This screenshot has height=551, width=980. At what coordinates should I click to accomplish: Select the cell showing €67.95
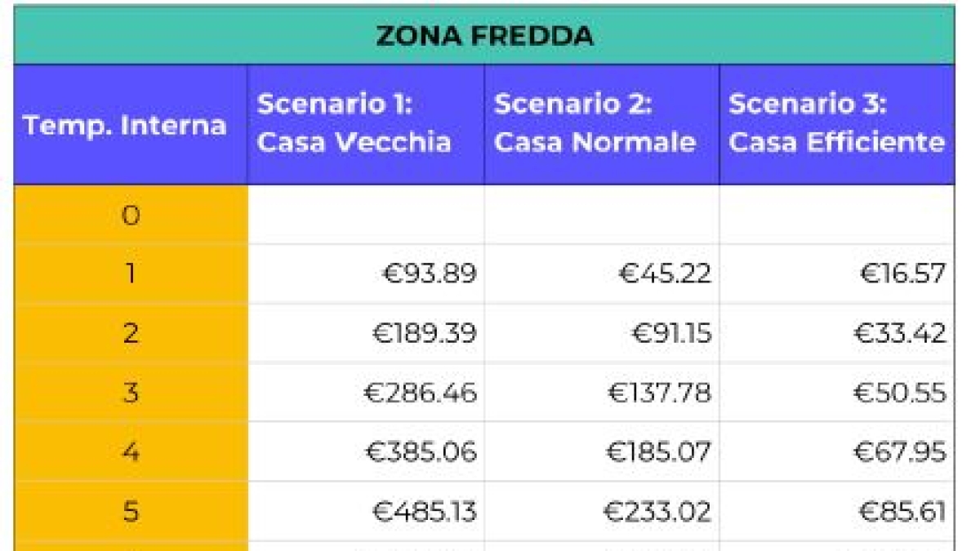click(x=900, y=451)
